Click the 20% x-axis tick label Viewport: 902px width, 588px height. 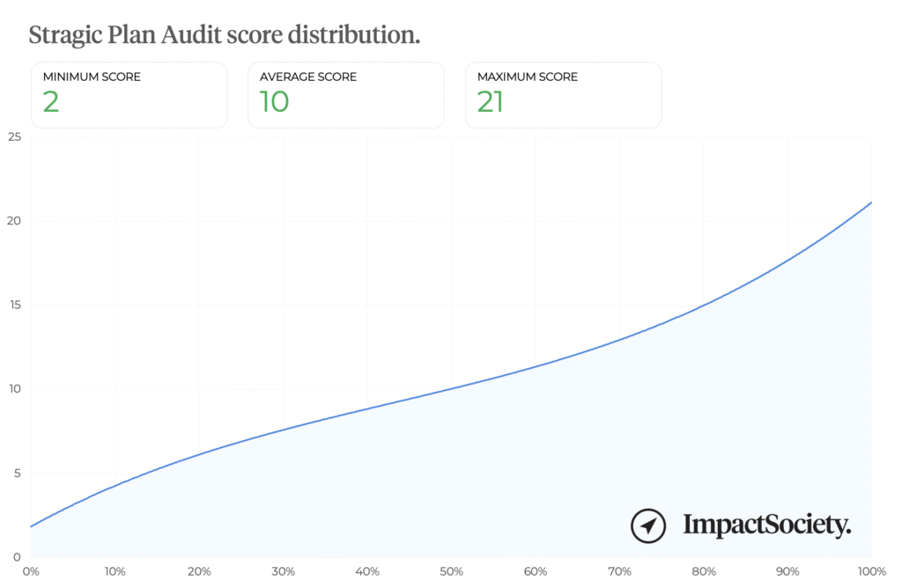tap(199, 572)
